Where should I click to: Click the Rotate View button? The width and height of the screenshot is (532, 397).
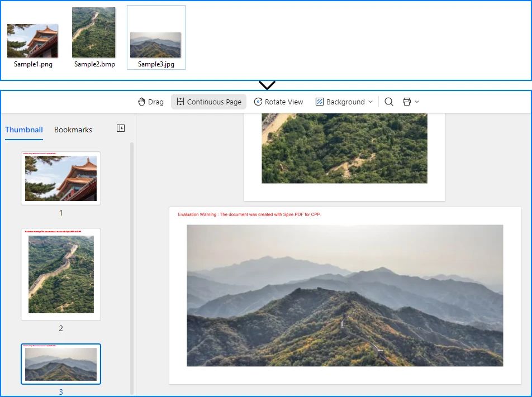pos(279,102)
